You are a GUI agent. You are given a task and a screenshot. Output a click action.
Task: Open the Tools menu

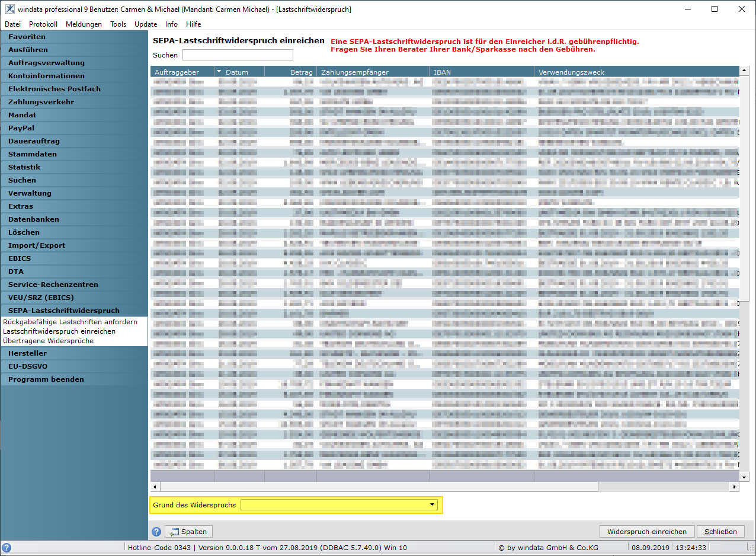tap(118, 24)
